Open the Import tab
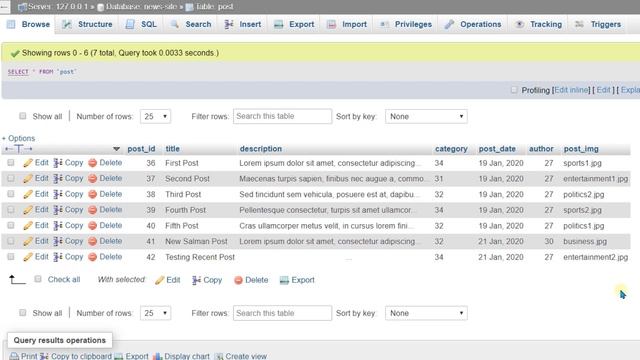This screenshot has height=360, width=640. click(347, 24)
